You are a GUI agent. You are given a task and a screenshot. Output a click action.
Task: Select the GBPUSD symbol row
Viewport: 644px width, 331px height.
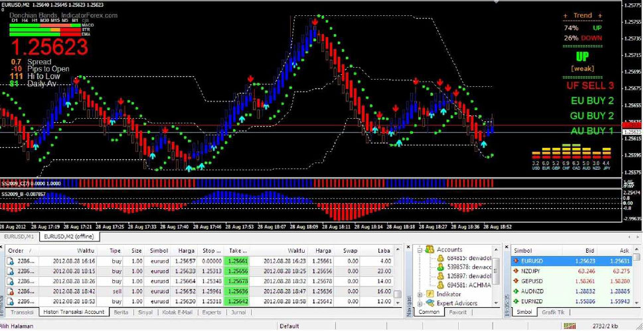(x=572, y=281)
